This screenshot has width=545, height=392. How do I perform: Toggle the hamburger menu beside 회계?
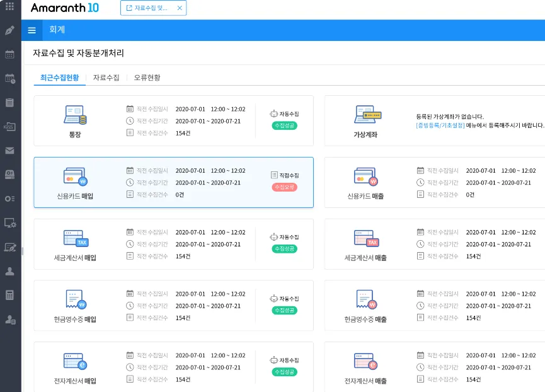(x=32, y=30)
